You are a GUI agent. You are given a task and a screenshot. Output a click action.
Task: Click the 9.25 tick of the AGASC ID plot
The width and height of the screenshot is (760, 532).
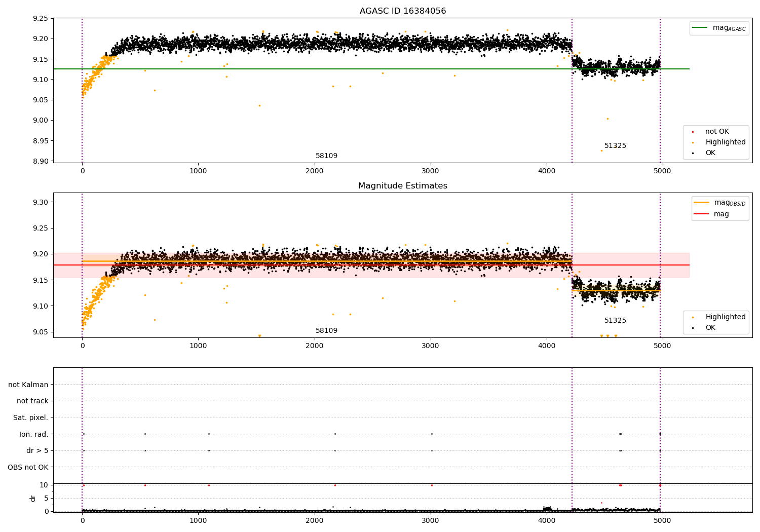40,19
